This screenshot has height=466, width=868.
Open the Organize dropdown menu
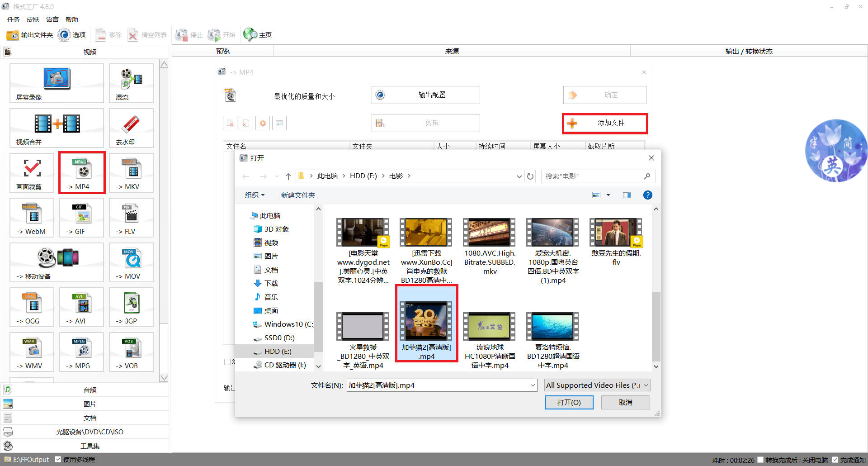tap(255, 195)
